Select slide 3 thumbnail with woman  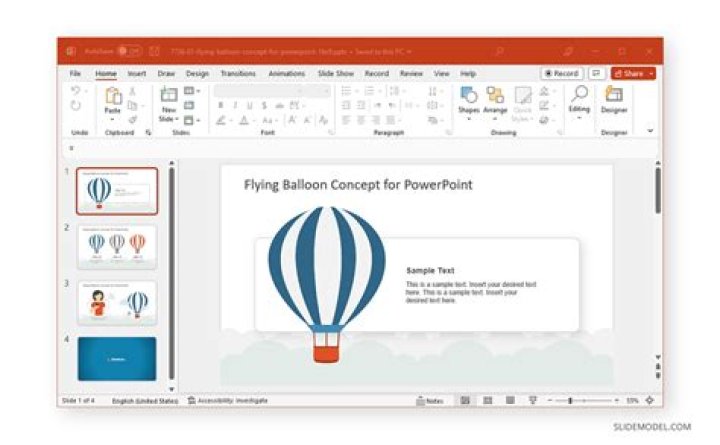(x=117, y=303)
